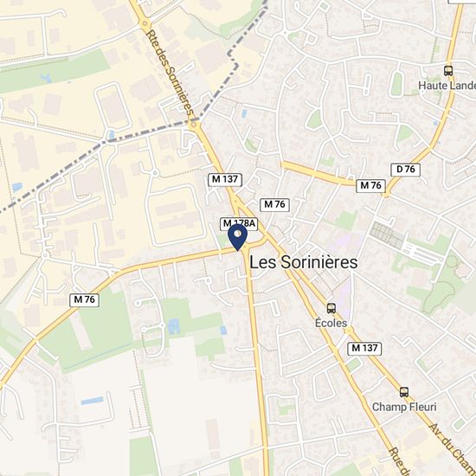Click the Les Sorinières town label
The width and height of the screenshot is (476, 476).
304,262
